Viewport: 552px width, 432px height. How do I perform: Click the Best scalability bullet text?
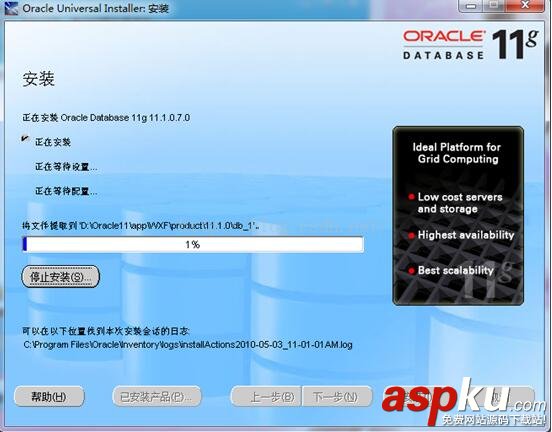[456, 270]
